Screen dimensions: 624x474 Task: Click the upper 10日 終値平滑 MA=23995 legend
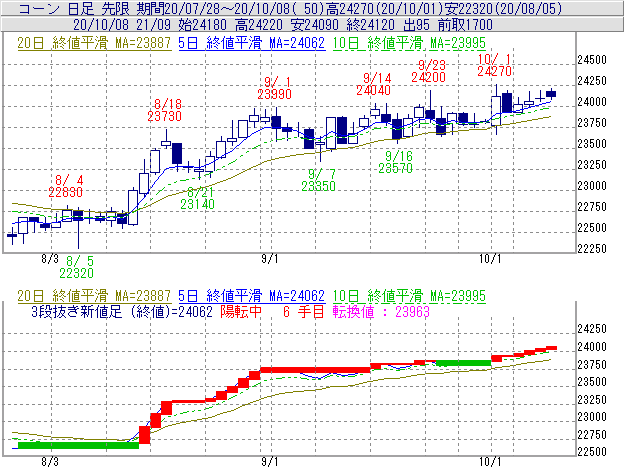click(x=409, y=43)
